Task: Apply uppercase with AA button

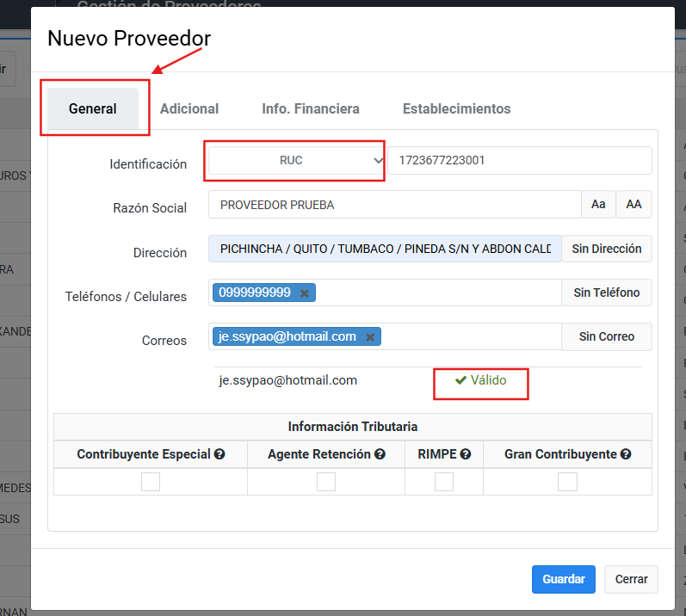Action: (x=633, y=205)
